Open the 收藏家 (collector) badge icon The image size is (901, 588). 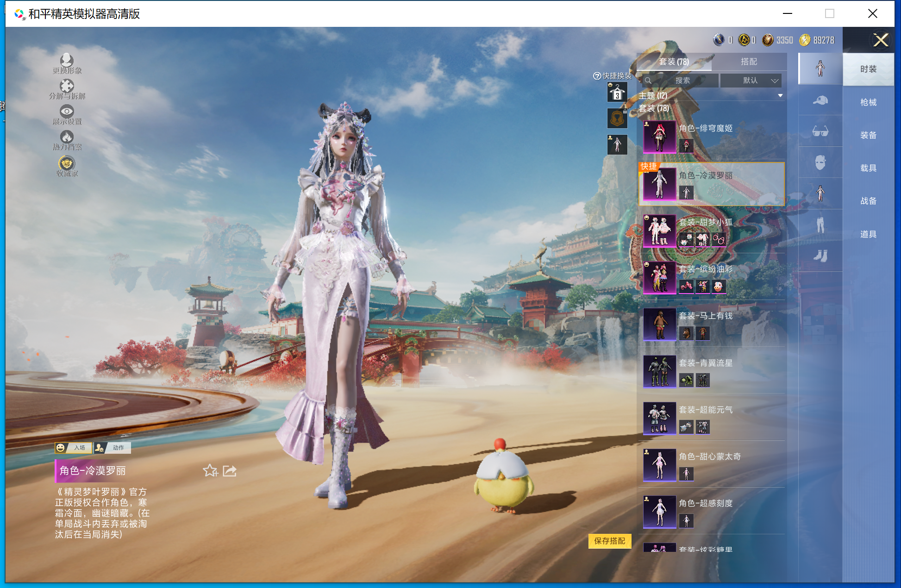[67, 163]
